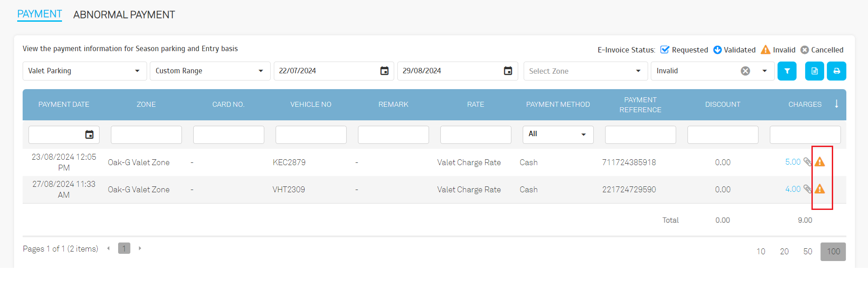The height and width of the screenshot is (290, 868).
Task: Open the 5.00 charge amount link
Action: pyautogui.click(x=792, y=162)
